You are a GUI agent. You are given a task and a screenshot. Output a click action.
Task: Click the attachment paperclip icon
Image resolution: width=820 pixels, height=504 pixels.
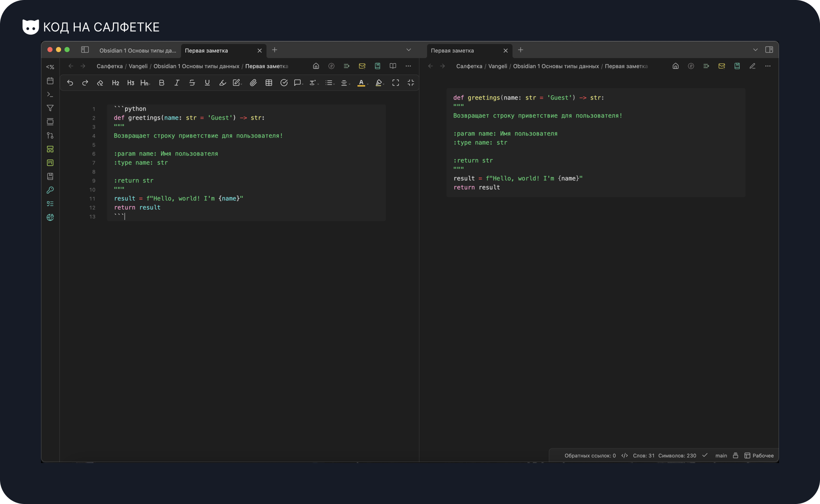point(253,83)
